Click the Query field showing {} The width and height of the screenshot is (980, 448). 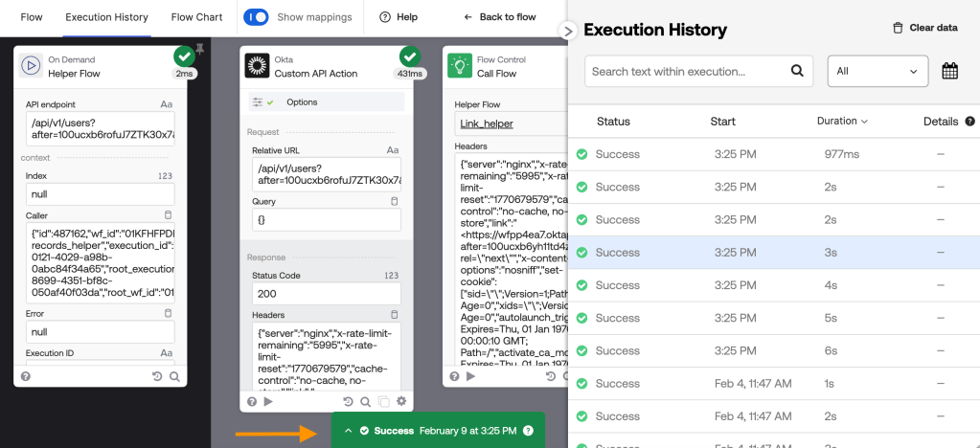[x=327, y=220]
